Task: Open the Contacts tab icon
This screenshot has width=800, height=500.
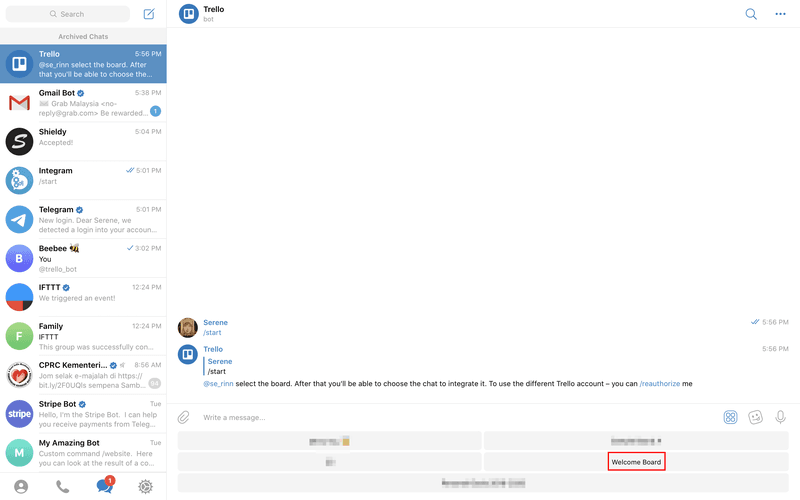Action: 21,487
